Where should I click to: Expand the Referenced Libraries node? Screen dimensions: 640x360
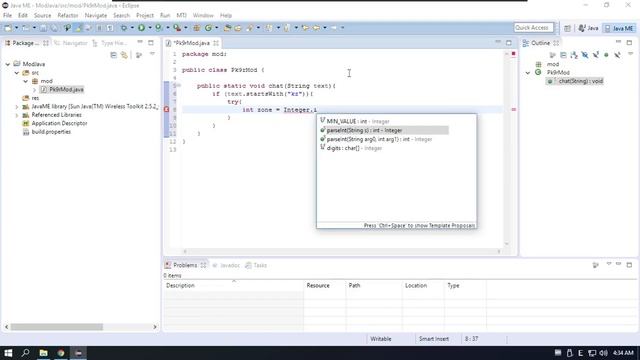pos(17,115)
